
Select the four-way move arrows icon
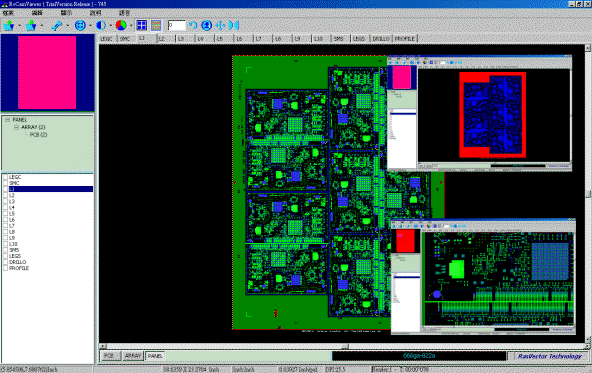[x=220, y=25]
